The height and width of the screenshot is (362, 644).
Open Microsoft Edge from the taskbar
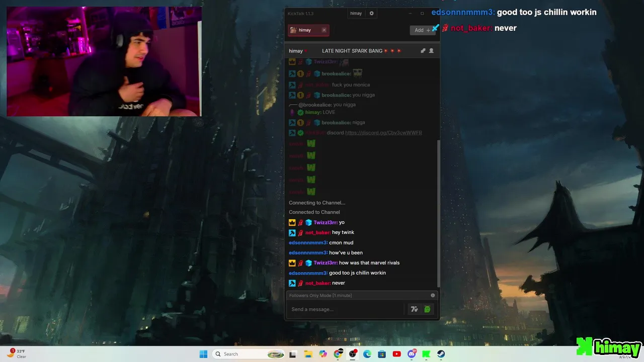367,354
